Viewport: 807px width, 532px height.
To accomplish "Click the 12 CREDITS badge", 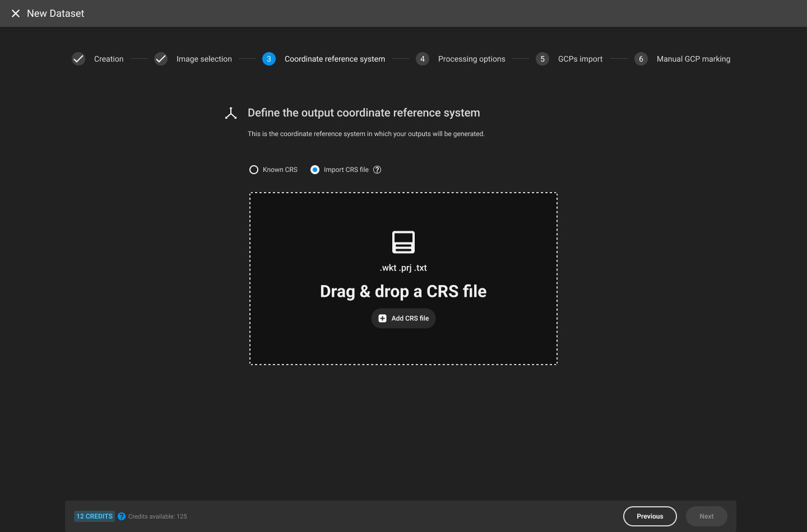I will pos(94,516).
